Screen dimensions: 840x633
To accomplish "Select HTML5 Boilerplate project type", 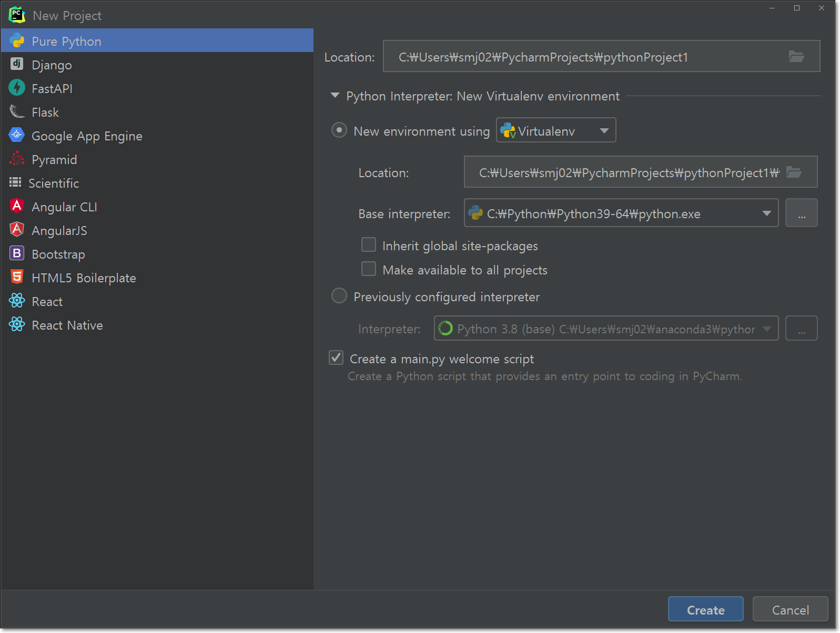I will click(157, 277).
